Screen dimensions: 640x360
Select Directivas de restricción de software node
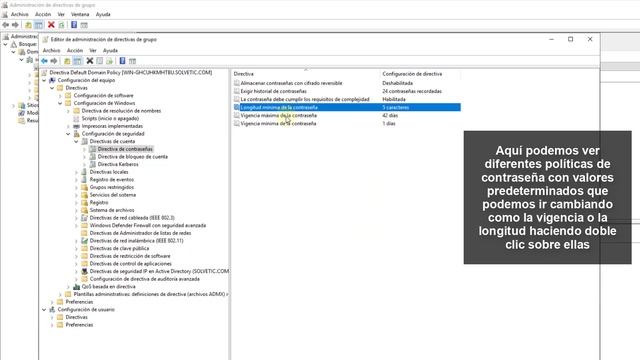[130, 256]
